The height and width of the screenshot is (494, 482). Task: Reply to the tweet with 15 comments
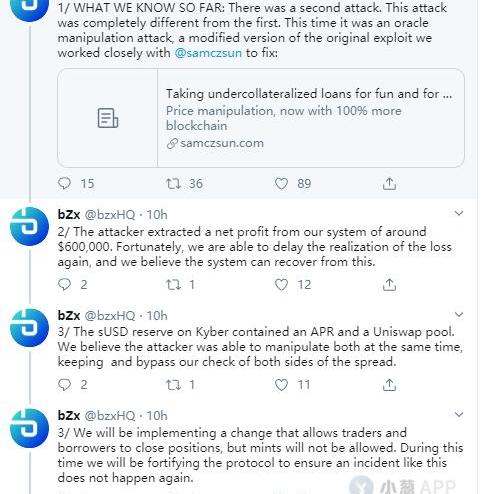[x=64, y=183]
